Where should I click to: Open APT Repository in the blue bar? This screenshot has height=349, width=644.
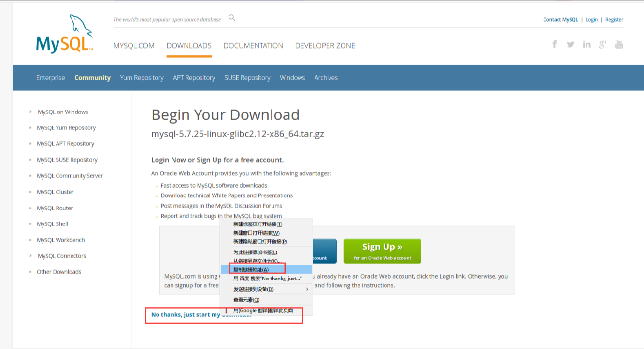point(194,78)
